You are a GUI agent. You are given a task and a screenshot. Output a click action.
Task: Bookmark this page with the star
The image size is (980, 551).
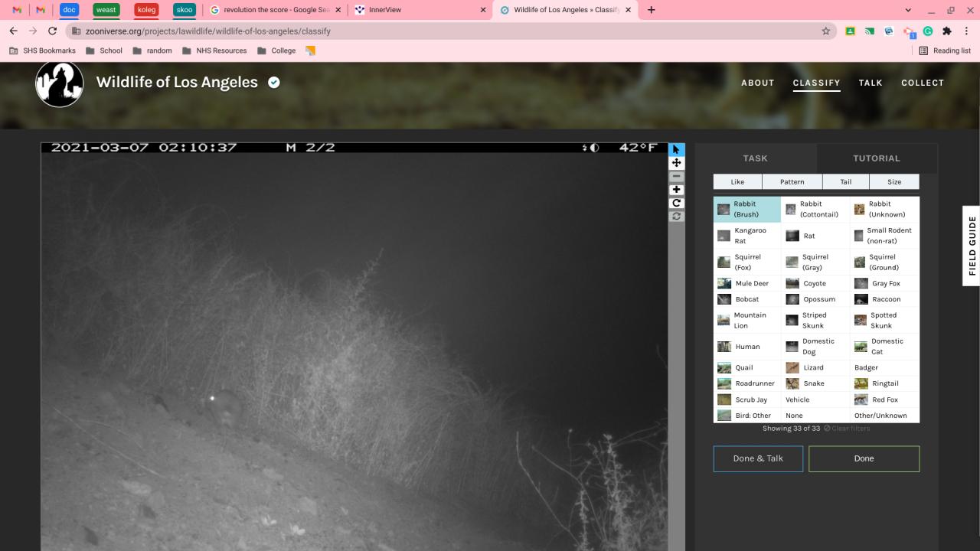coord(826,31)
